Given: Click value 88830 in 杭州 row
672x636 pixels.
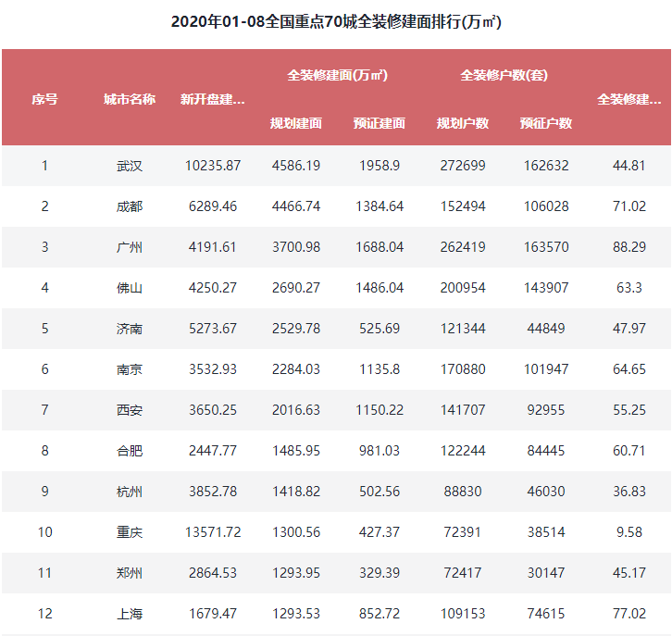Looking at the screenshot, I should pos(463,492).
